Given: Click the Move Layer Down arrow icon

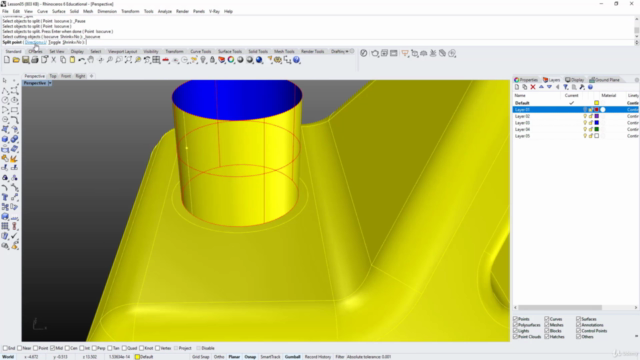Looking at the screenshot, I should (x=549, y=87).
